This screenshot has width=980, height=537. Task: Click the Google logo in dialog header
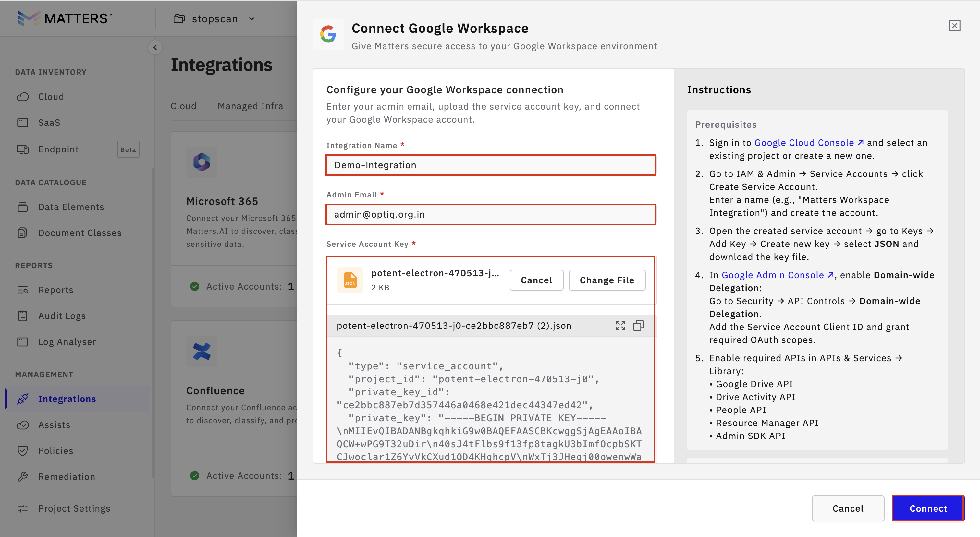(328, 34)
